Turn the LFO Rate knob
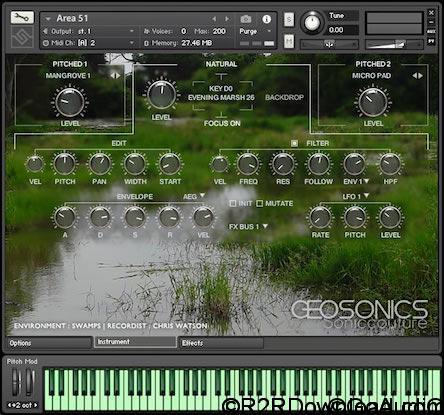444x415 pixels. click(320, 217)
